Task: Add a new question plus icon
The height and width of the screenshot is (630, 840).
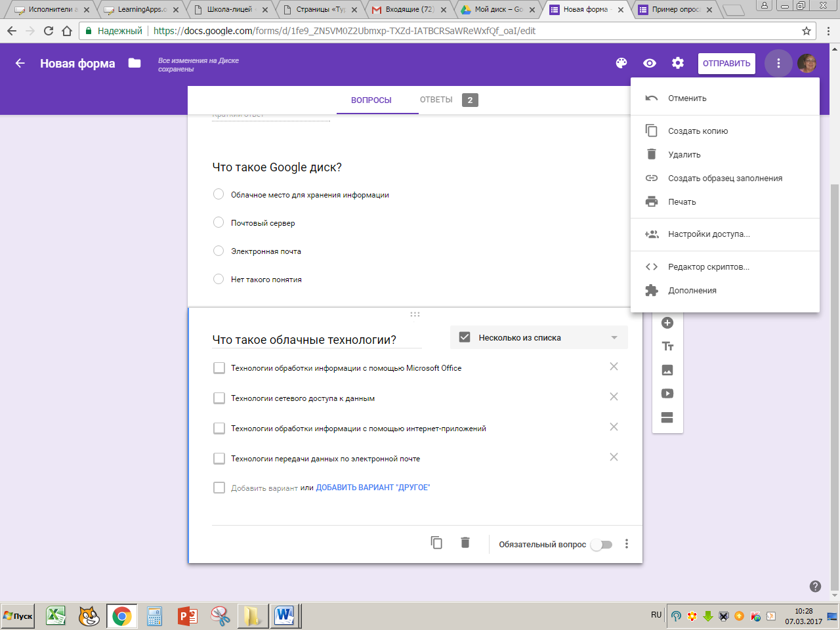Action: point(667,322)
